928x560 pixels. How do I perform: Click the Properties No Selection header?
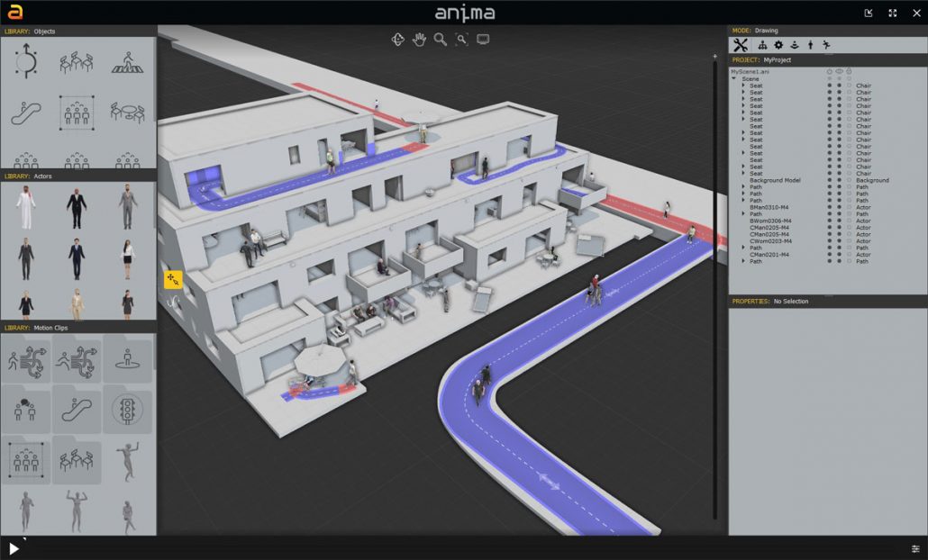click(x=828, y=301)
